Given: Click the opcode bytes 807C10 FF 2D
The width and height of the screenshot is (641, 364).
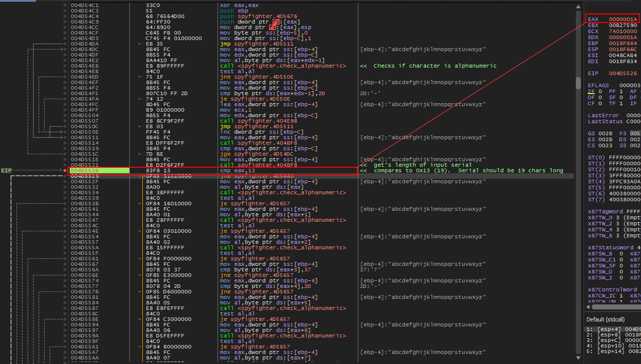Looking at the screenshot, I should click(166, 93).
